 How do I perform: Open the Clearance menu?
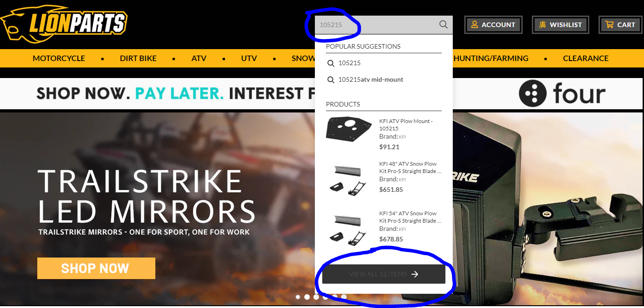pyautogui.click(x=586, y=58)
